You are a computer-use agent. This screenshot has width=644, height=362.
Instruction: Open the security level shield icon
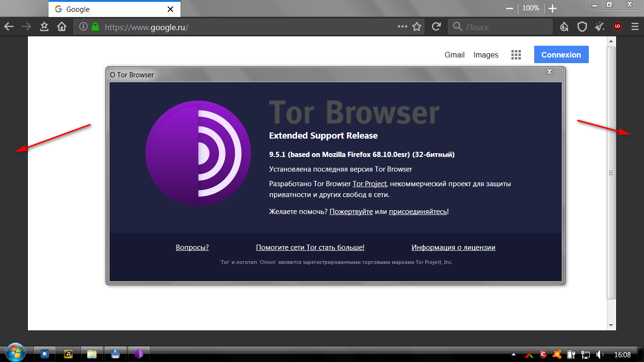click(x=582, y=27)
